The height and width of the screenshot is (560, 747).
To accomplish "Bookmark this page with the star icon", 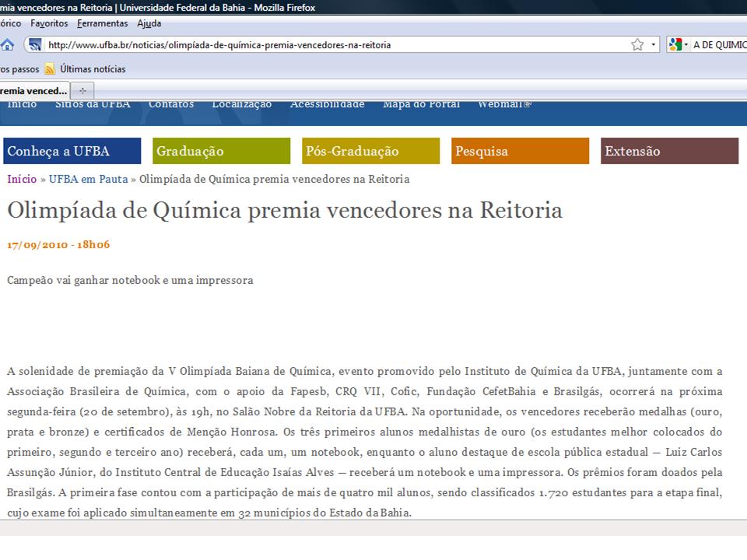I will click(637, 45).
